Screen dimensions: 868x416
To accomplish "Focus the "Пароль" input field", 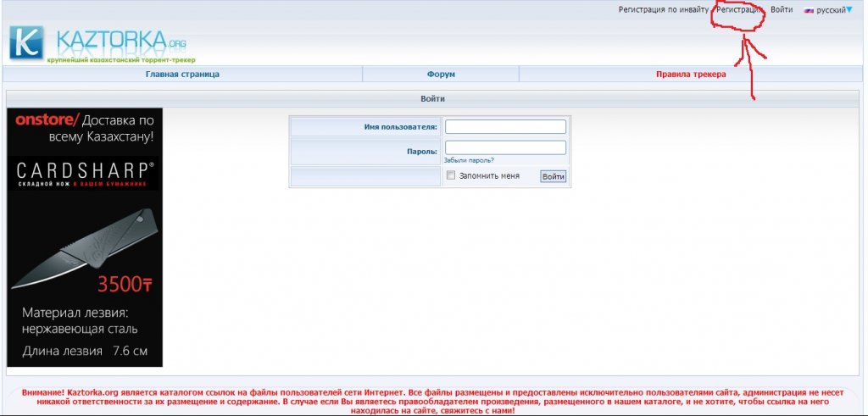I will pos(505,147).
